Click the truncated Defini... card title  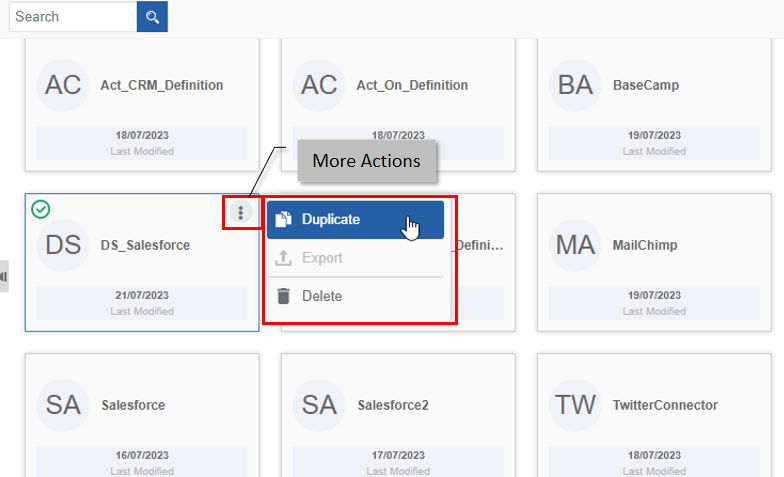480,245
